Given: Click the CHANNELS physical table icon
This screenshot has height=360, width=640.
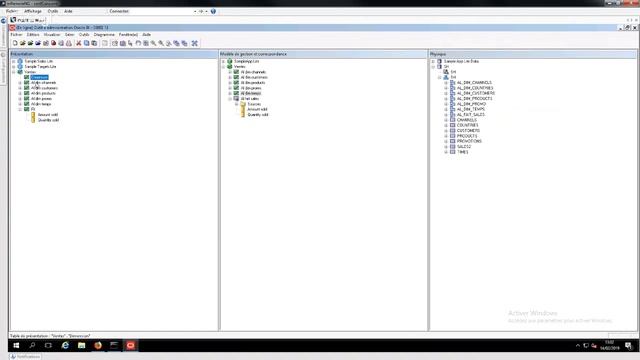Looking at the screenshot, I should (452, 120).
